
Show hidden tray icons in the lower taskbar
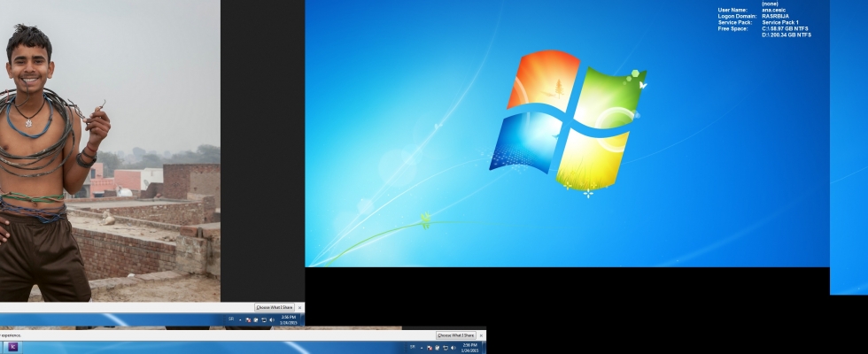[x=422, y=348]
